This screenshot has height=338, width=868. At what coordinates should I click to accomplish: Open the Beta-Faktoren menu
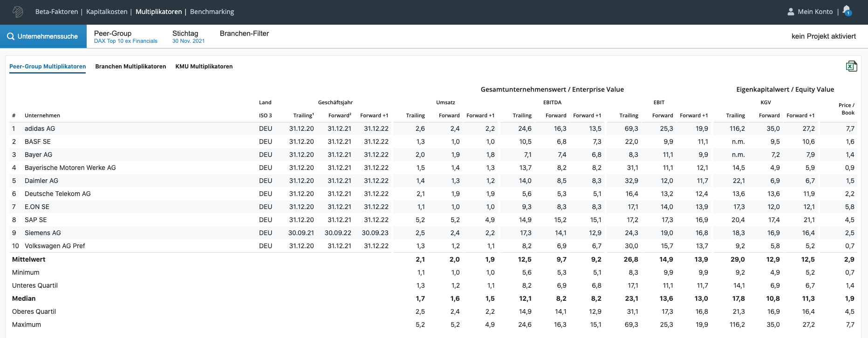pyautogui.click(x=56, y=12)
